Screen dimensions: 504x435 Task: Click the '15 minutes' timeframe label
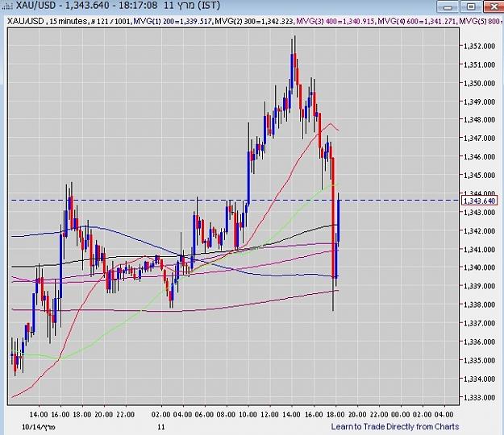[69, 21]
